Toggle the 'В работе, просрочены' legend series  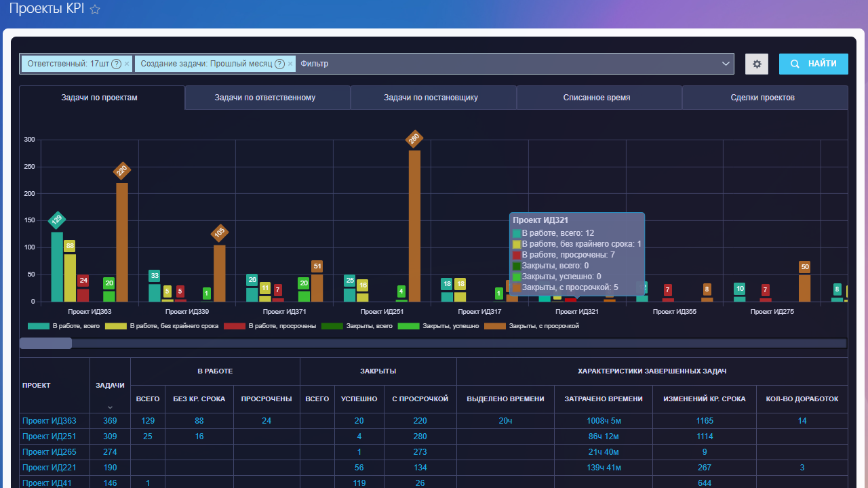(270, 326)
